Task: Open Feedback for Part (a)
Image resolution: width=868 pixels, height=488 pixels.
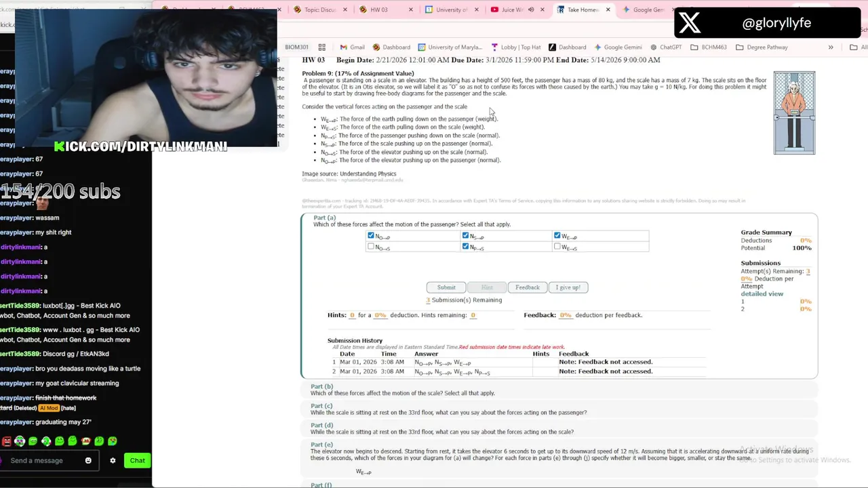Action: (x=527, y=287)
